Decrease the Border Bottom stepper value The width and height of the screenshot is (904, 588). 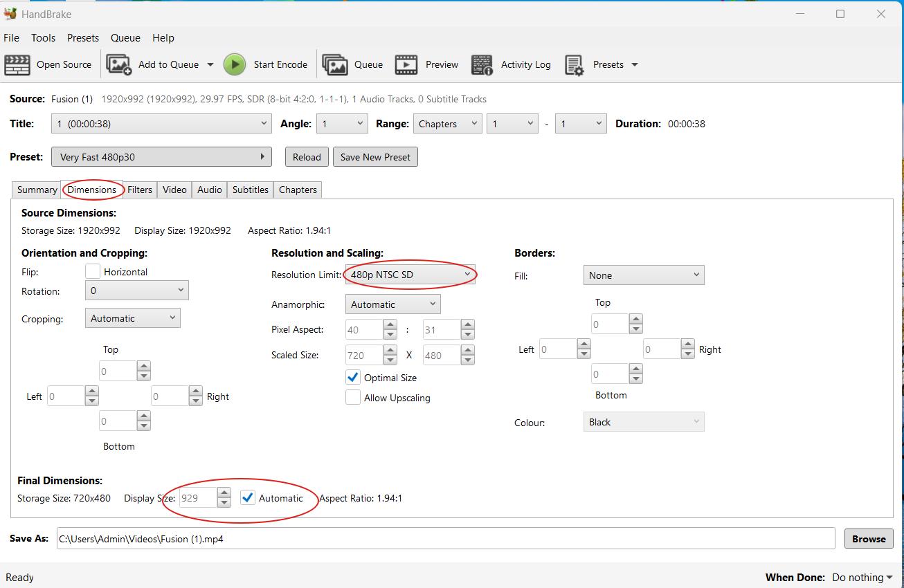pyautogui.click(x=635, y=379)
